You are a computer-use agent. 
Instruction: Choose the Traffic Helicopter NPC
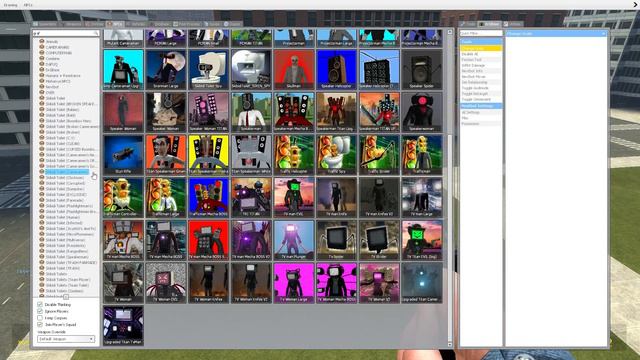point(294,155)
